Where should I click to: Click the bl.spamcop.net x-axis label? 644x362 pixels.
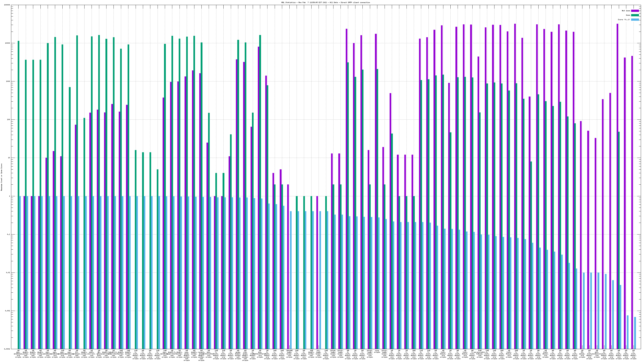coord(77,354)
